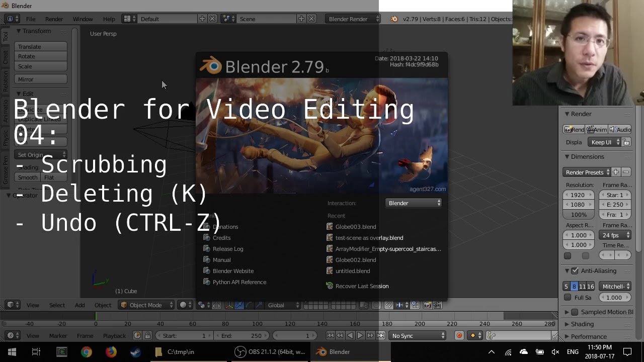Click the timeline frame-range lock icon
644x362 pixels.
click(x=147, y=335)
